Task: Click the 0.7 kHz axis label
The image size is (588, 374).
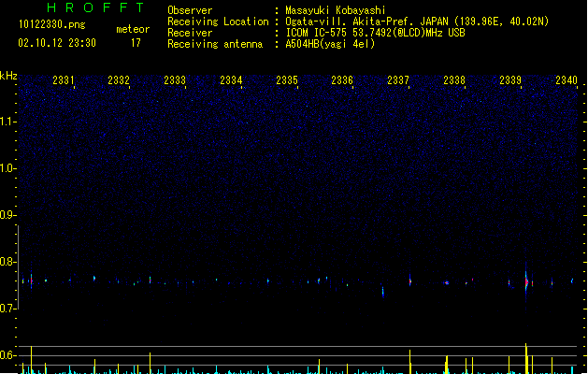Action: tap(7, 309)
